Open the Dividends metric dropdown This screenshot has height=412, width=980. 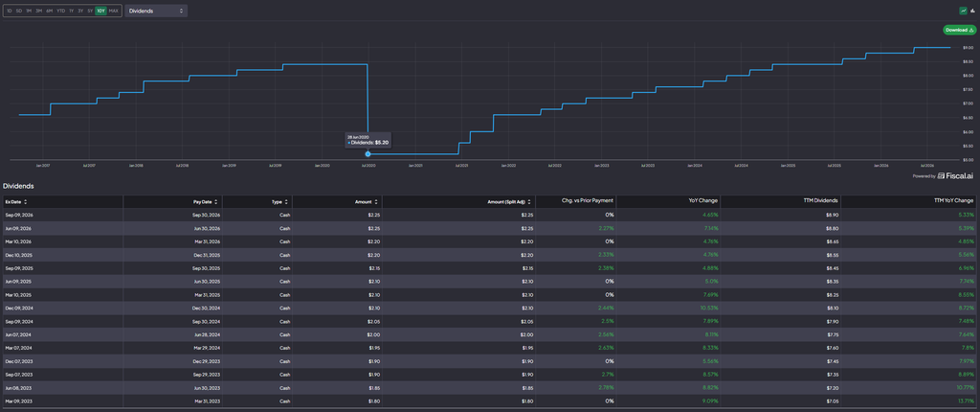(156, 11)
